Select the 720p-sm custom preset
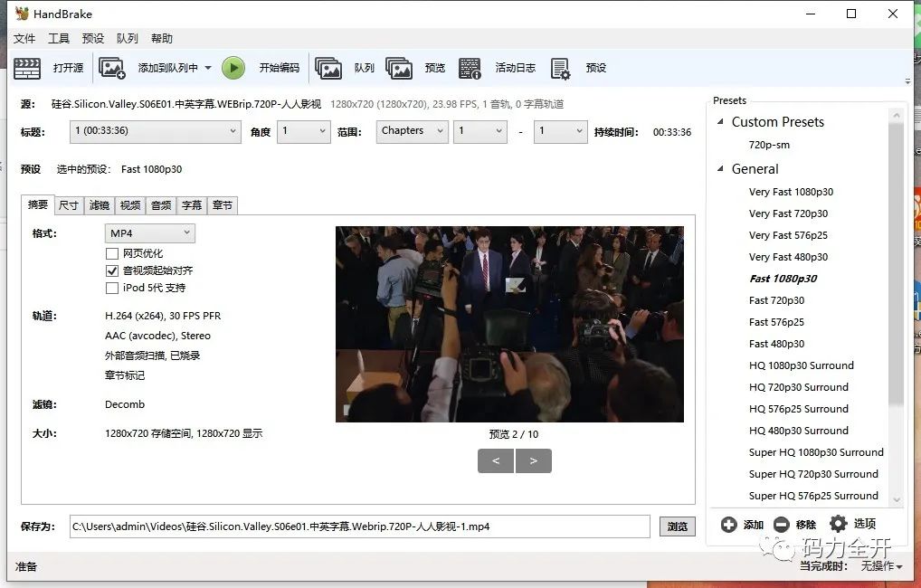Image resolution: width=921 pixels, height=588 pixels. click(x=769, y=145)
